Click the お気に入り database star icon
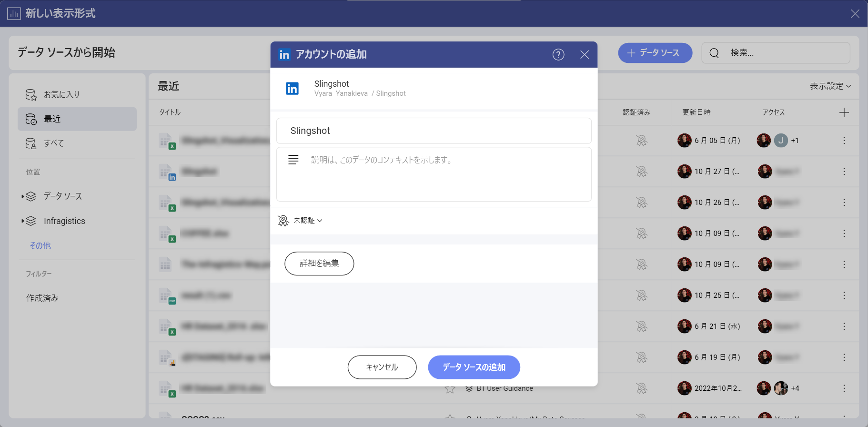Screen dimensions: 868x427 coord(31,95)
